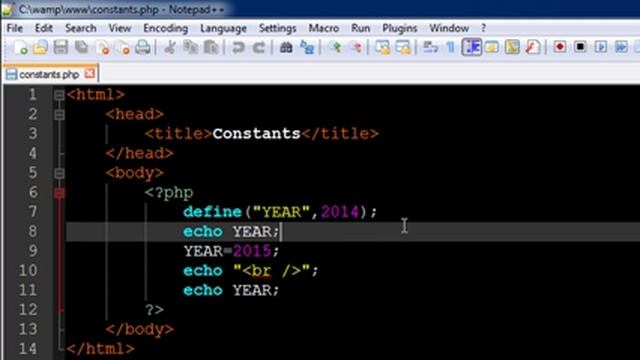The image size is (640, 360).
Task: Save the file with floppy disk icon
Action: (61, 47)
